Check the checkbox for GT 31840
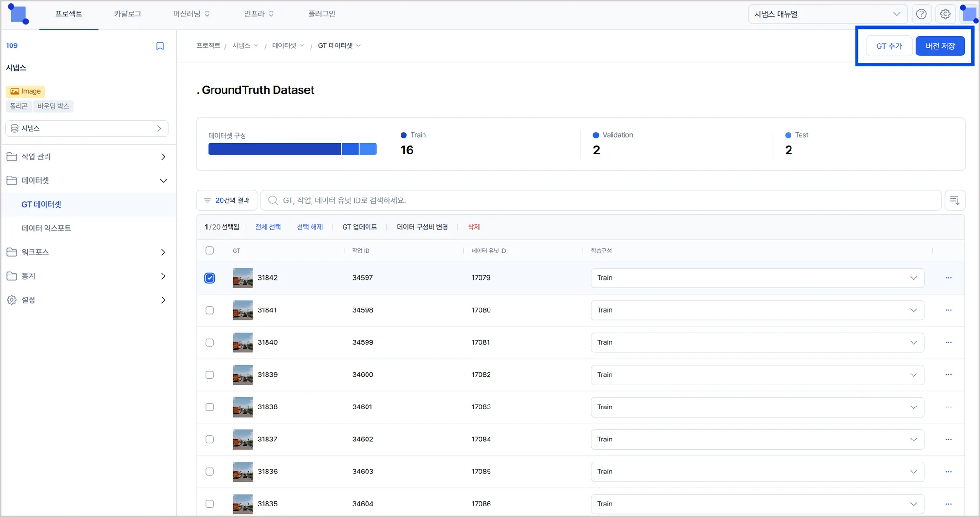 tap(210, 342)
